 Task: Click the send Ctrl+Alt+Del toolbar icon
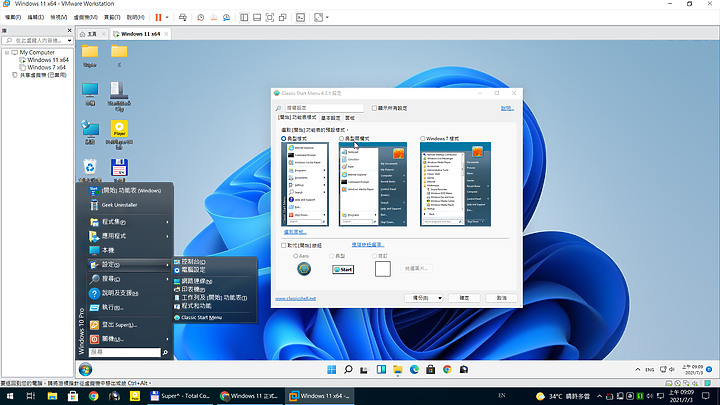pos(183,17)
